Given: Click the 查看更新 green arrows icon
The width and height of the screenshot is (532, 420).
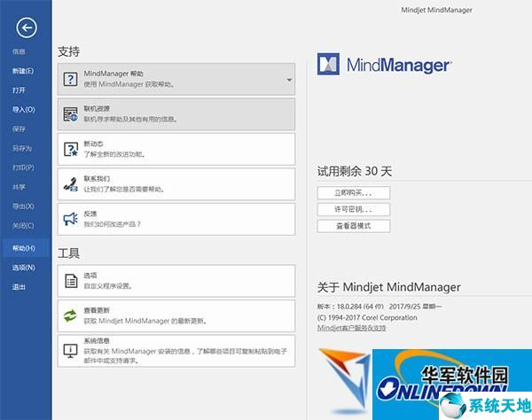Looking at the screenshot, I should pos(70,316).
